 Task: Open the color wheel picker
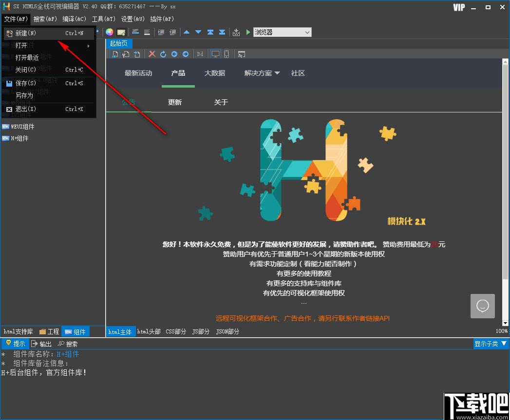click(x=109, y=32)
